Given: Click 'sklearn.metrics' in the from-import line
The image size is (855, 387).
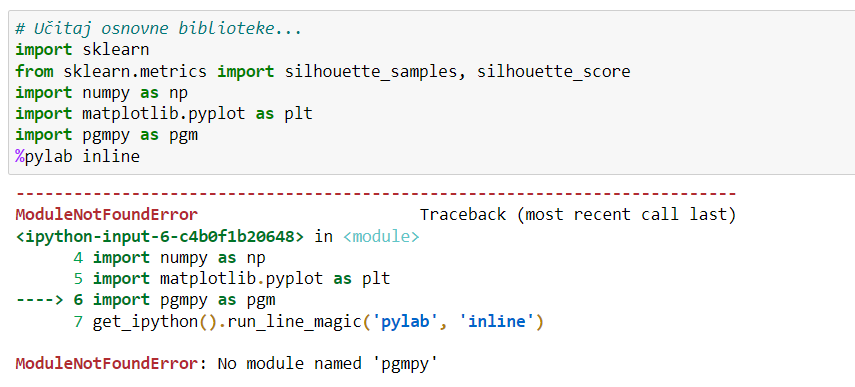Looking at the screenshot, I should pyautogui.click(x=135, y=71).
